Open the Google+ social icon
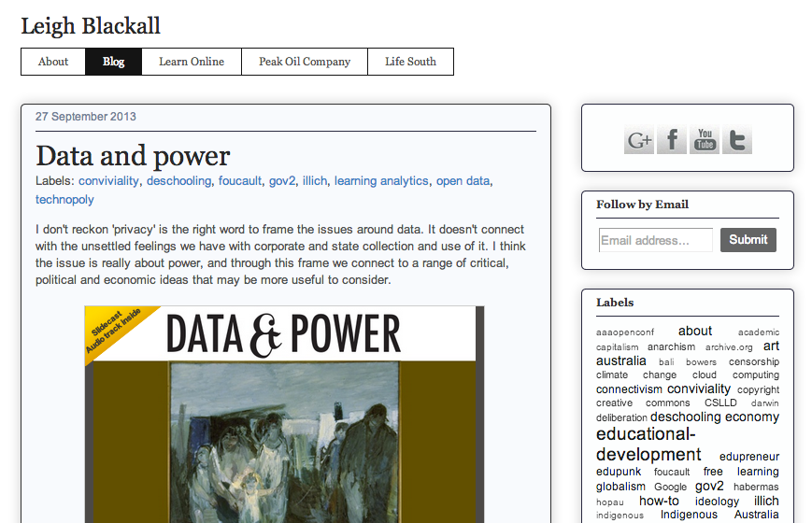The height and width of the screenshot is (523, 812). coord(639,140)
